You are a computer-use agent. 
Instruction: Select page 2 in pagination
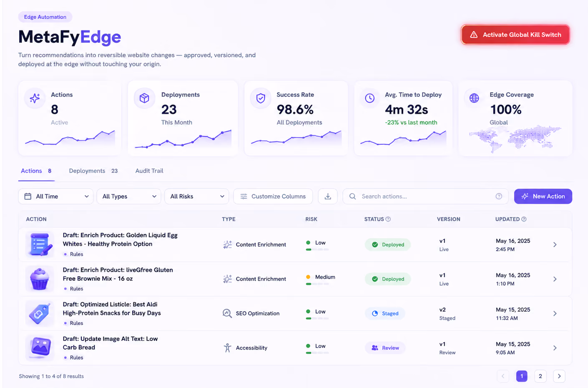540,376
